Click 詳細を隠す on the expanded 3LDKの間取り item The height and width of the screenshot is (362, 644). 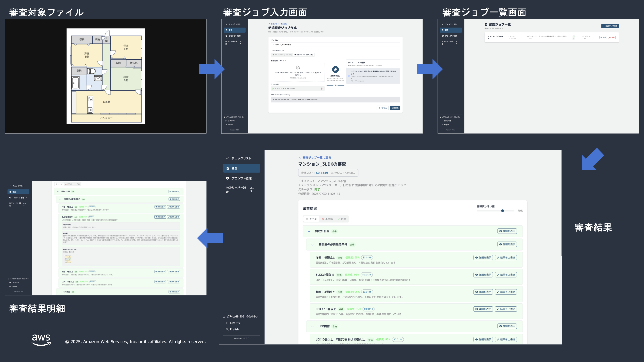click(160, 217)
